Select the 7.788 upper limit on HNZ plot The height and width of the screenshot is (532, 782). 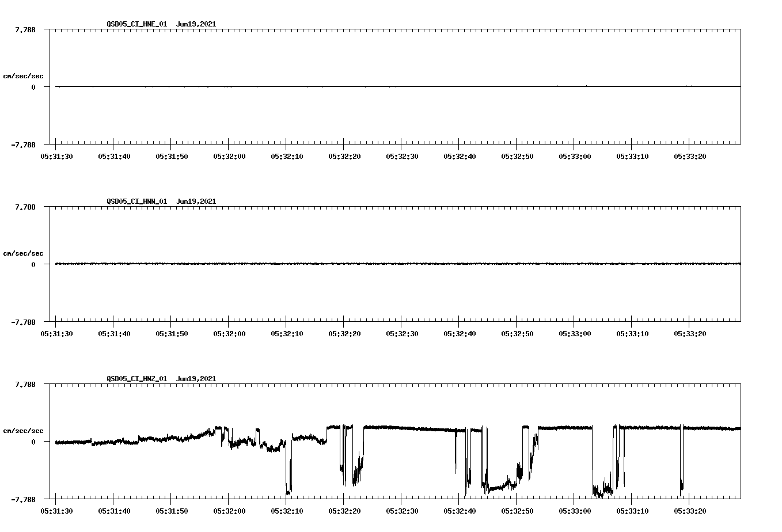pos(25,384)
